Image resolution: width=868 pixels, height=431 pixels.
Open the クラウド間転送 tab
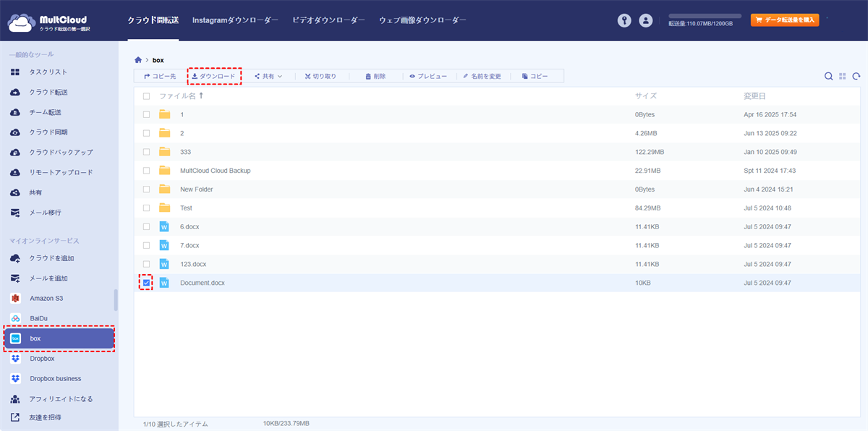point(153,20)
